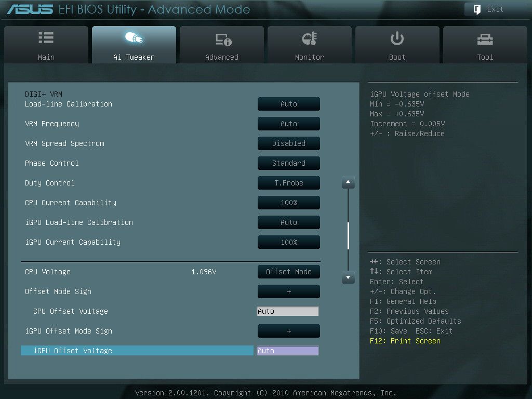
Task: Switch to the Boot tab
Action: [397, 45]
